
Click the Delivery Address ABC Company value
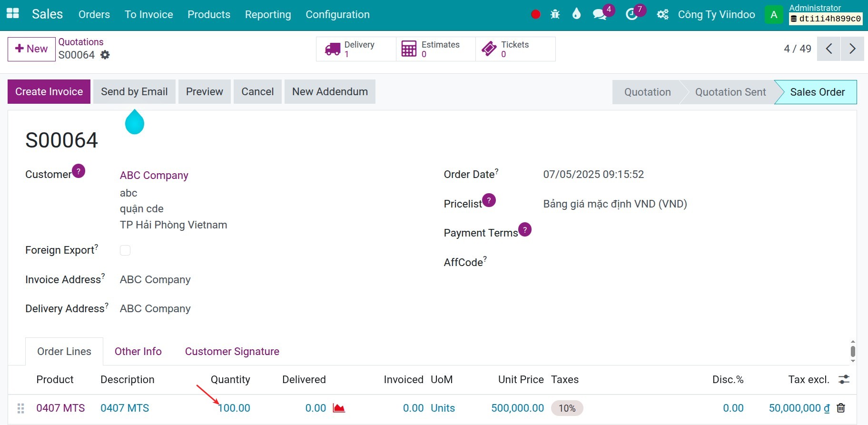click(x=155, y=308)
